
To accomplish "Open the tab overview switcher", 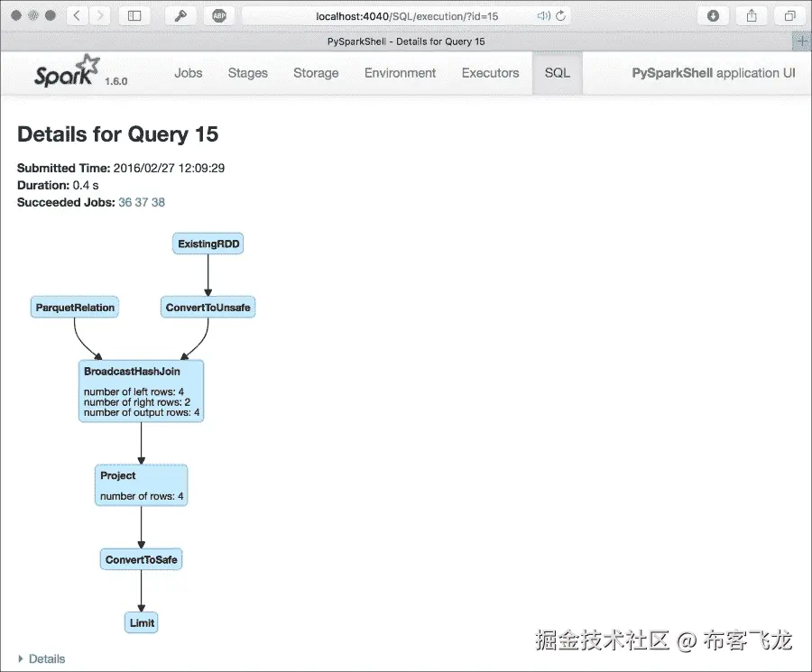I will click(789, 15).
